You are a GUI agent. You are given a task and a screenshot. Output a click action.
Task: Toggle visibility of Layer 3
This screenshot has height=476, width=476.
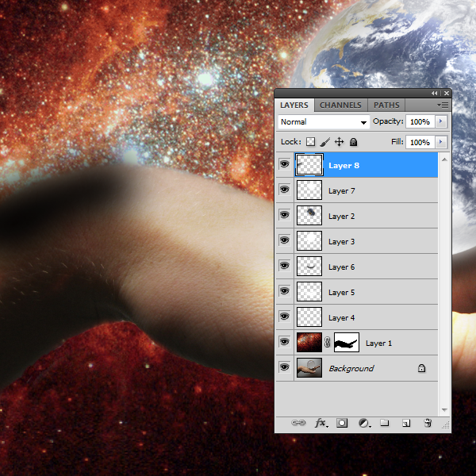284,240
